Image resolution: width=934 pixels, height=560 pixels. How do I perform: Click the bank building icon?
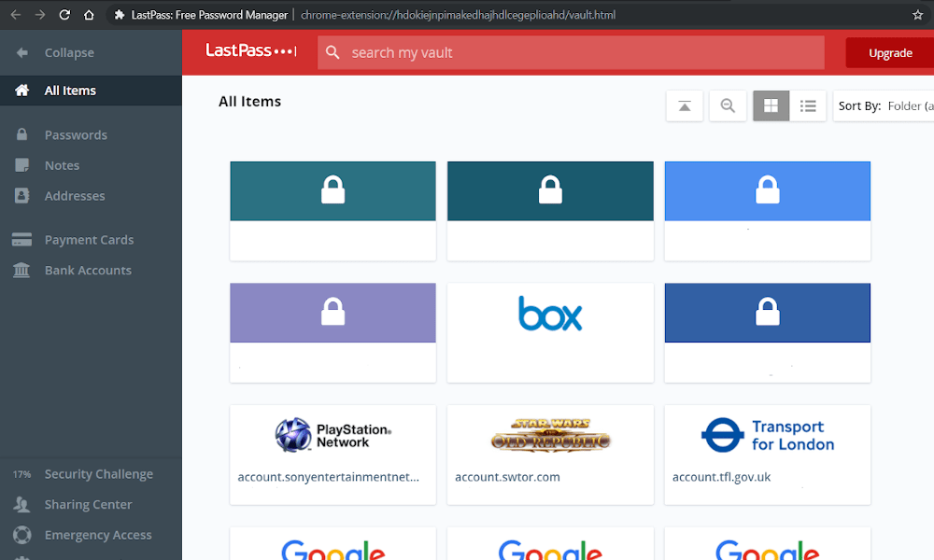22,270
